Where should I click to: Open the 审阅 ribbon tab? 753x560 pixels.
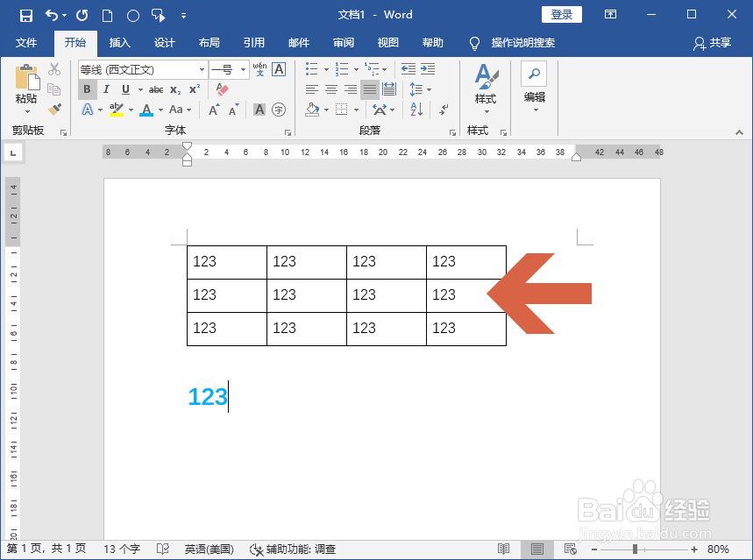343,41
